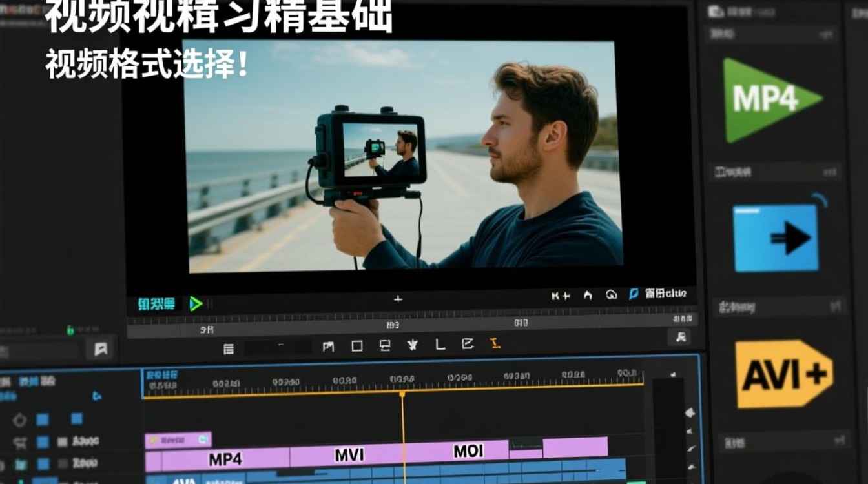This screenshot has height=484, width=868.
Task: Click the blue flag icon beside the clide label
Action: pyautogui.click(x=634, y=294)
